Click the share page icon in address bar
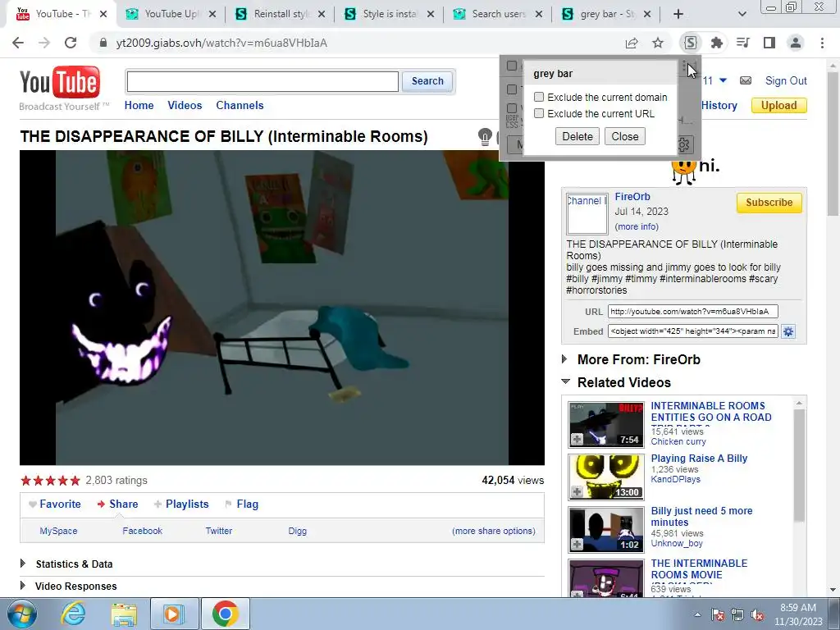Screen dimensions: 840x630 632,43
